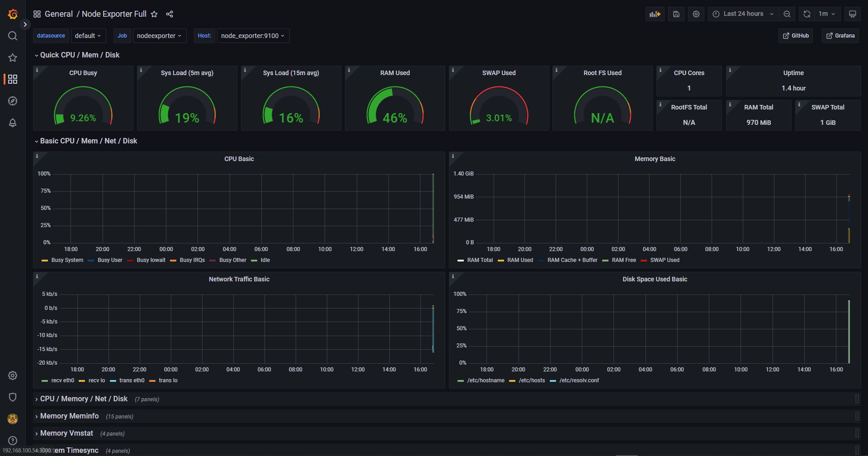Open the search dashboards icon
This screenshot has width=868, height=456.
click(13, 36)
